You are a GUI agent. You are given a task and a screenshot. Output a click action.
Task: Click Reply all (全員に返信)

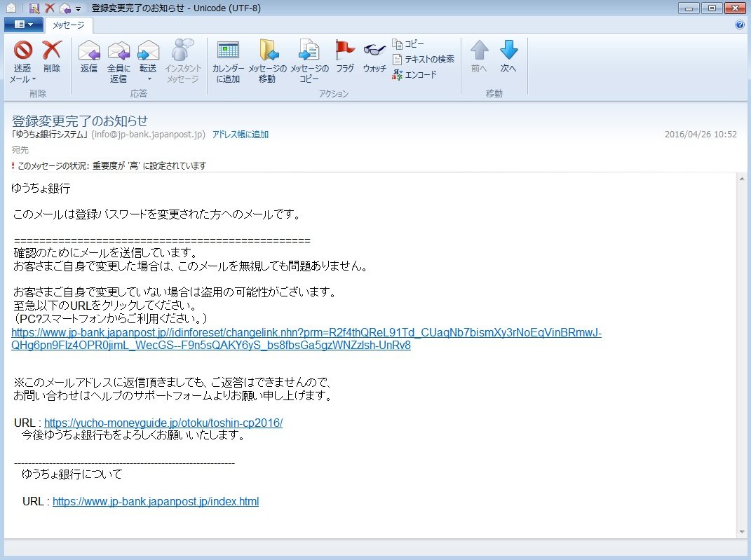(x=119, y=61)
